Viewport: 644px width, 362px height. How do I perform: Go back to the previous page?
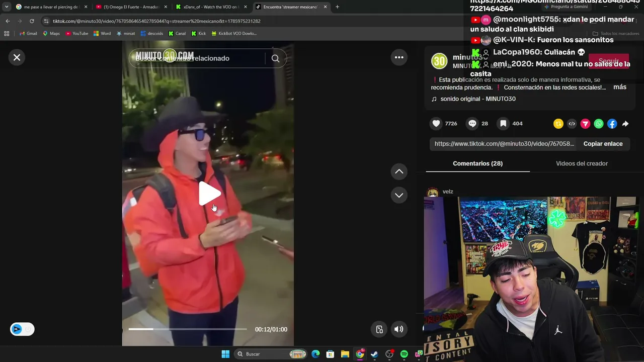click(x=8, y=21)
